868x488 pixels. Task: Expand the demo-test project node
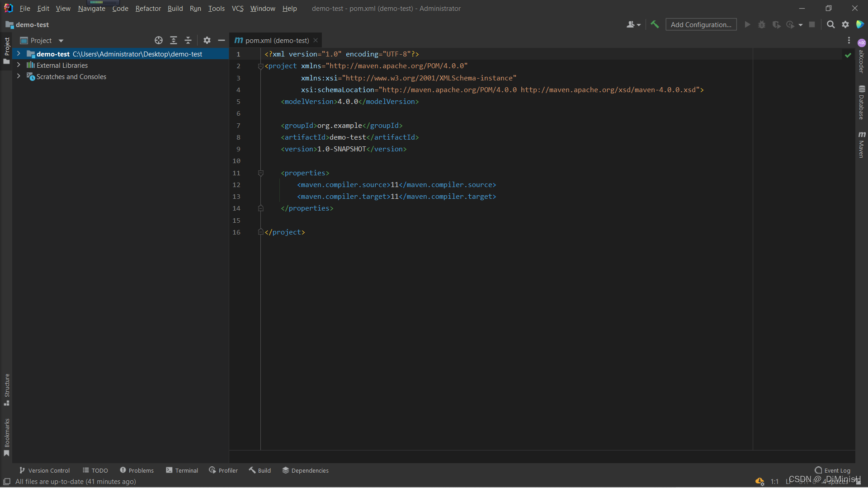coord(19,54)
